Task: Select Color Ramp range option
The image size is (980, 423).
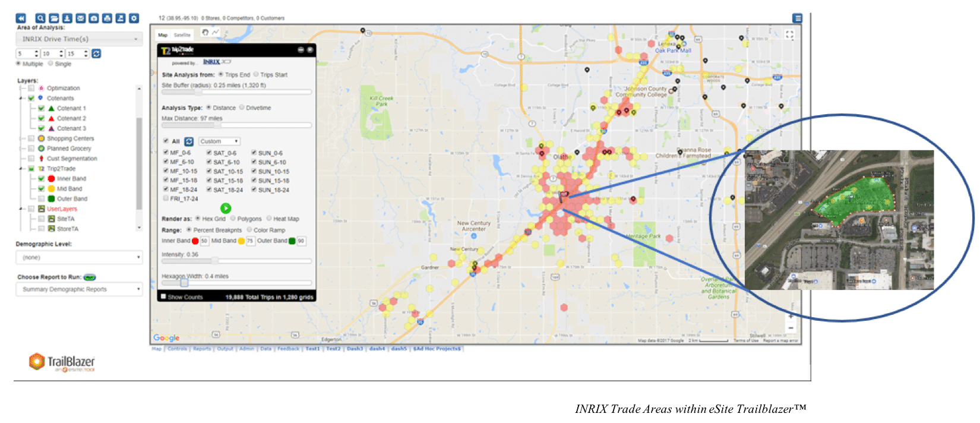Action: pos(249,230)
